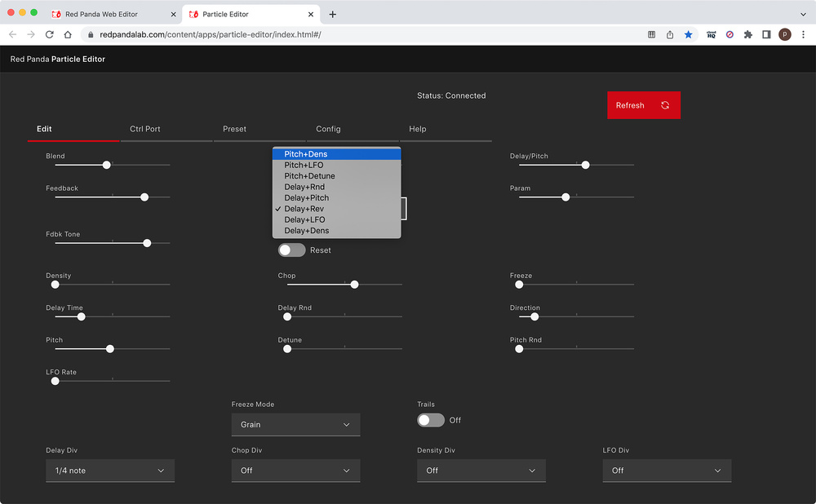Image resolution: width=816 pixels, height=504 pixels.
Task: Click the MIDI device icon in the address bar
Action: coord(651,34)
